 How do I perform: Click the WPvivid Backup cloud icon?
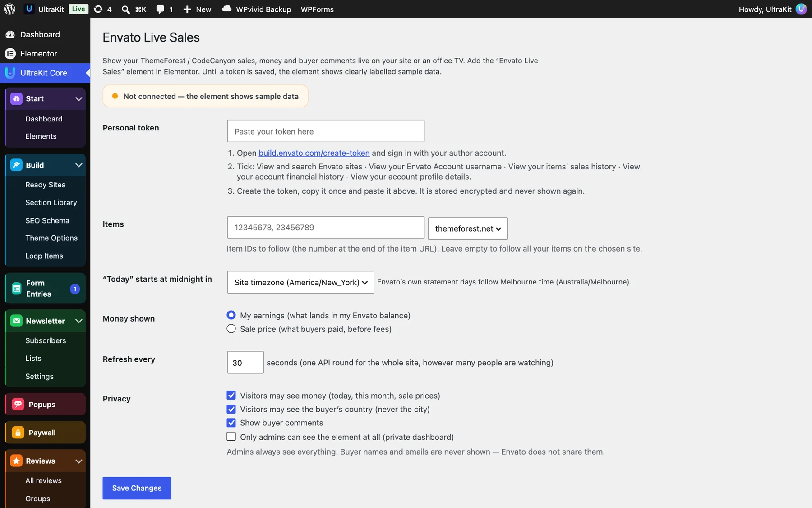pos(226,9)
